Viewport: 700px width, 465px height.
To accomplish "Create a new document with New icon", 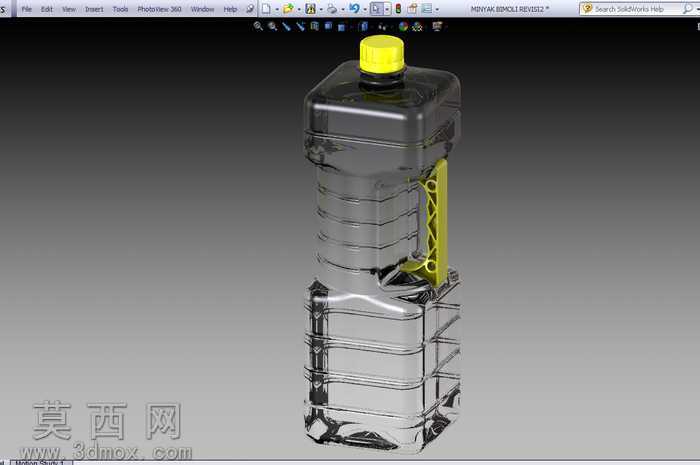I will click(x=266, y=9).
